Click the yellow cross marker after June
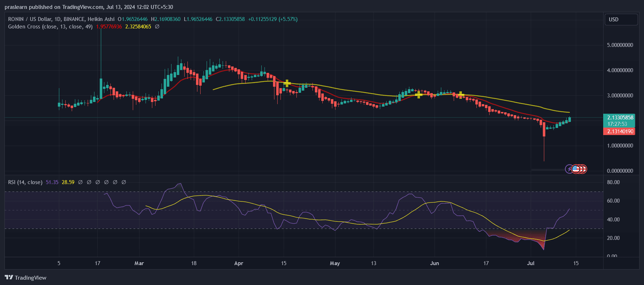Image resolution: width=644 pixels, height=285 pixels. [x=461, y=95]
